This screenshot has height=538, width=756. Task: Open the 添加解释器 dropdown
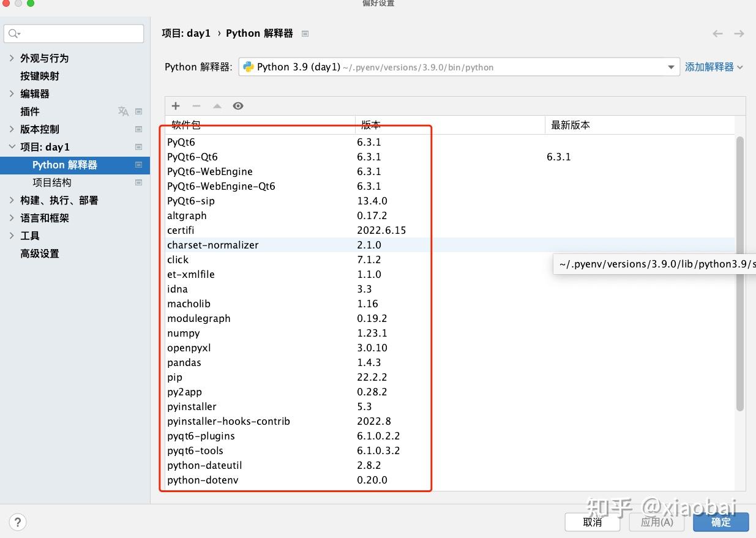[714, 67]
